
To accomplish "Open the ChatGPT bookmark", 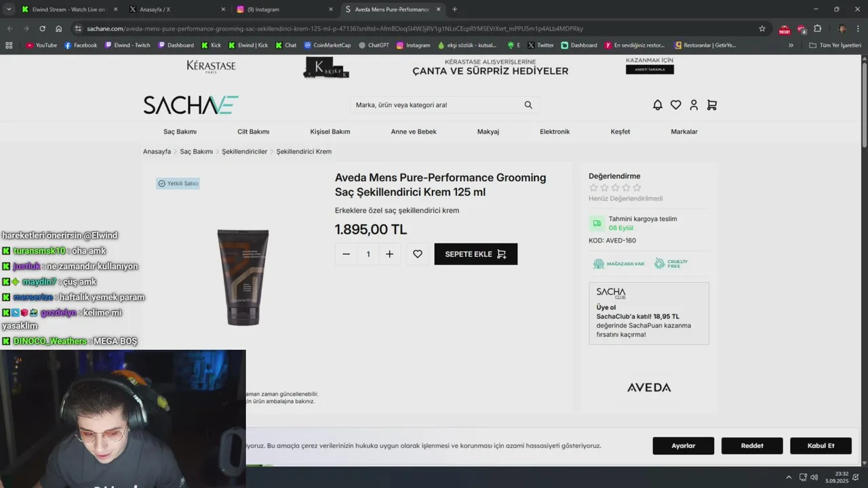I will pyautogui.click(x=374, y=45).
